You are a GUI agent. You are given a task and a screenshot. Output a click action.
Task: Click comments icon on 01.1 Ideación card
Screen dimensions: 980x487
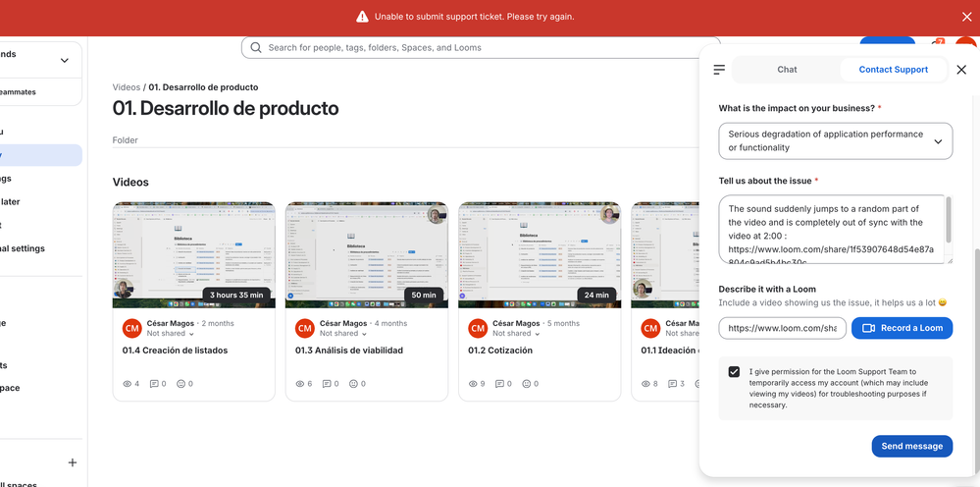tap(673, 384)
